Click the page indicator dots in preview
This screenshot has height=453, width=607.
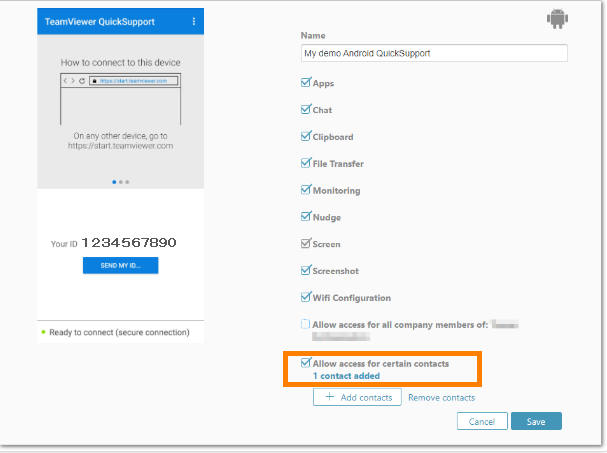[x=120, y=182]
